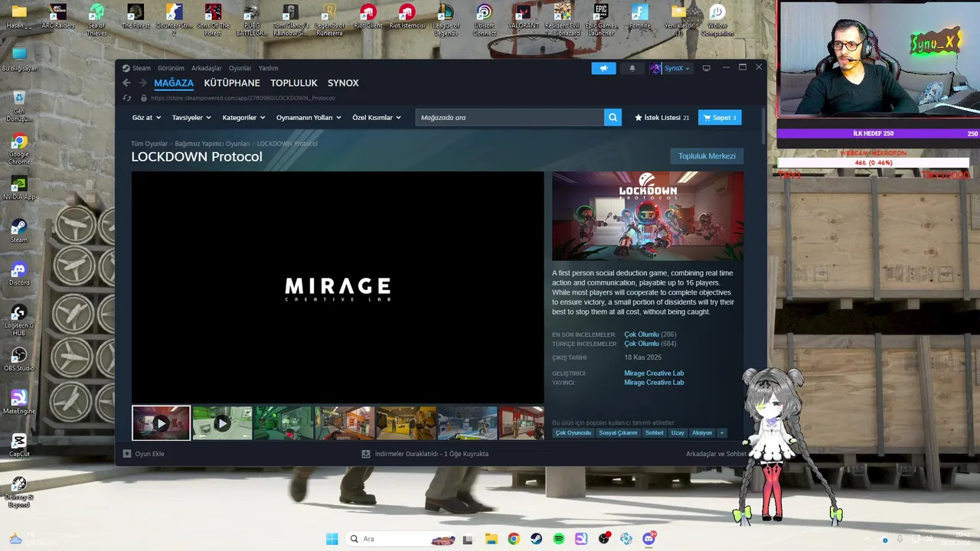
Task: Open Spotify from the taskbar
Action: coord(559,539)
